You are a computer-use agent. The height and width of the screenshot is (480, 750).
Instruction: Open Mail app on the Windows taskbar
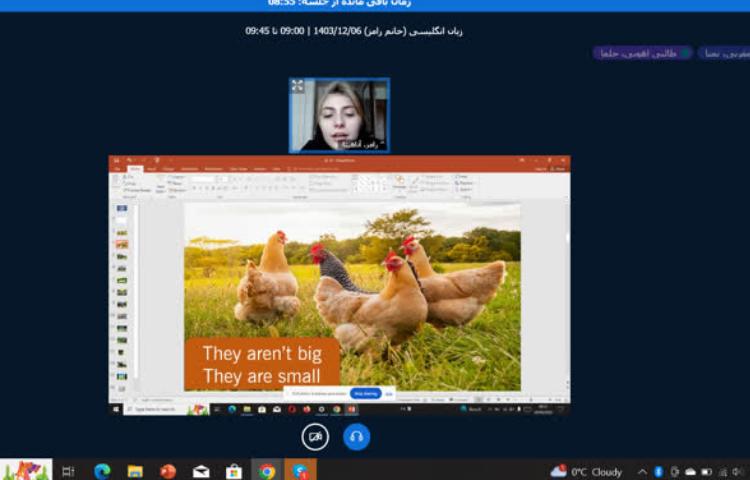pos(201,471)
